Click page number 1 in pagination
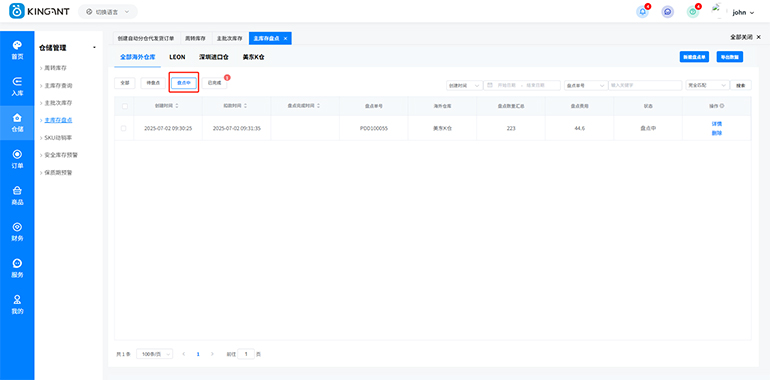The height and width of the screenshot is (380, 770). (198, 353)
